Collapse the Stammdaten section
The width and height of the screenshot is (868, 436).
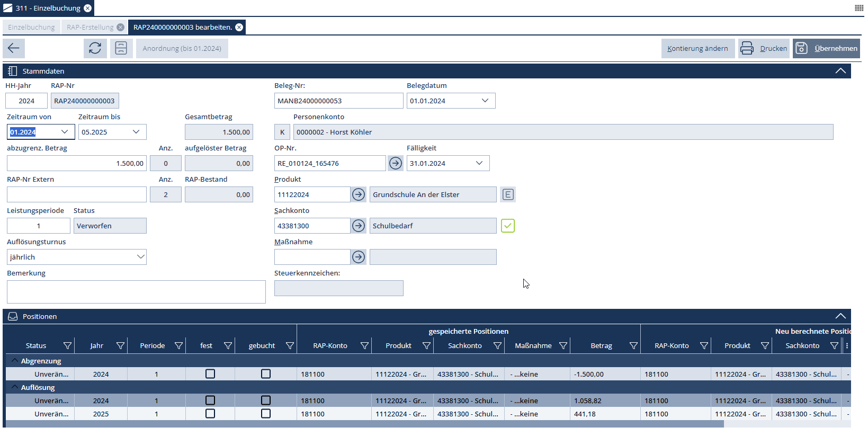click(840, 71)
